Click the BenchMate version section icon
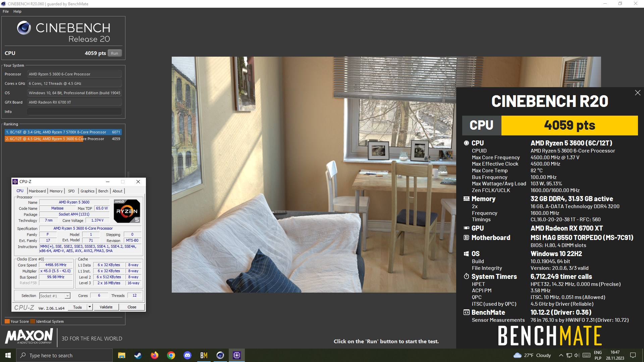 [x=466, y=312]
